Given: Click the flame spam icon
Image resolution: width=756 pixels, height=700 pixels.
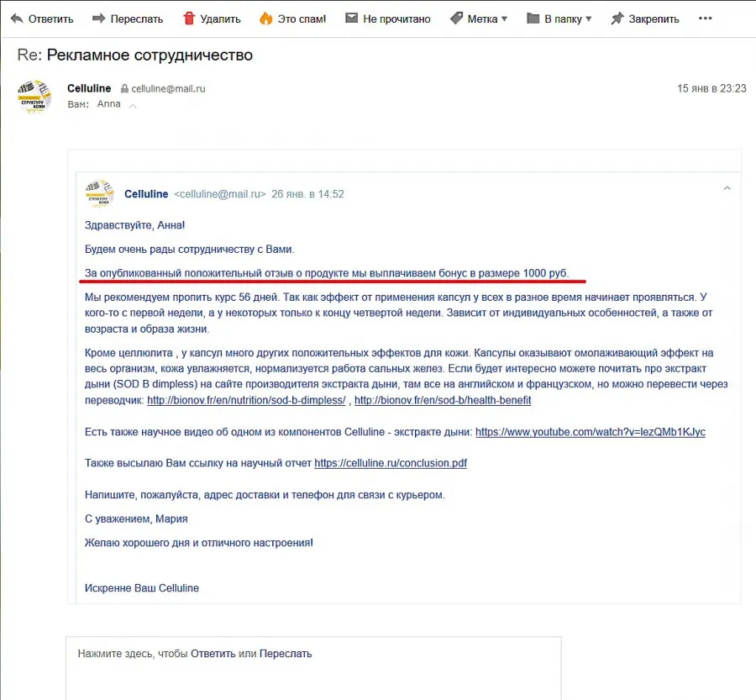Looking at the screenshot, I should [266, 18].
